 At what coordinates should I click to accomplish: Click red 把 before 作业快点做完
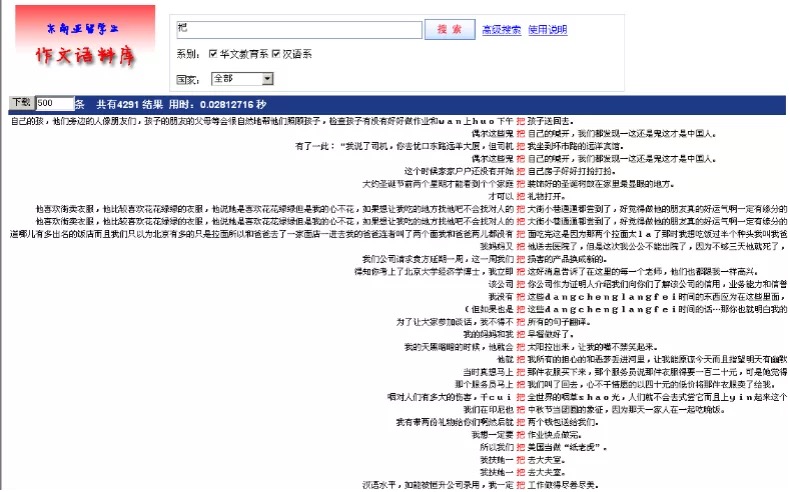coord(520,434)
